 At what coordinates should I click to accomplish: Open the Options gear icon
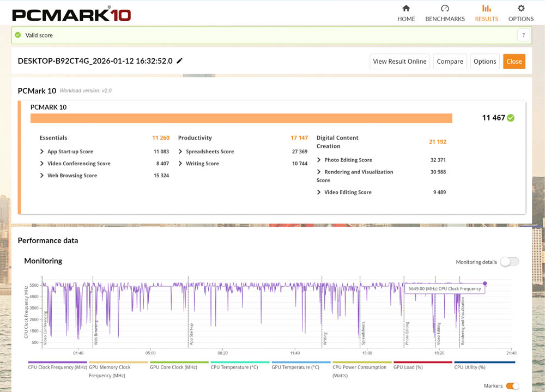521,9
